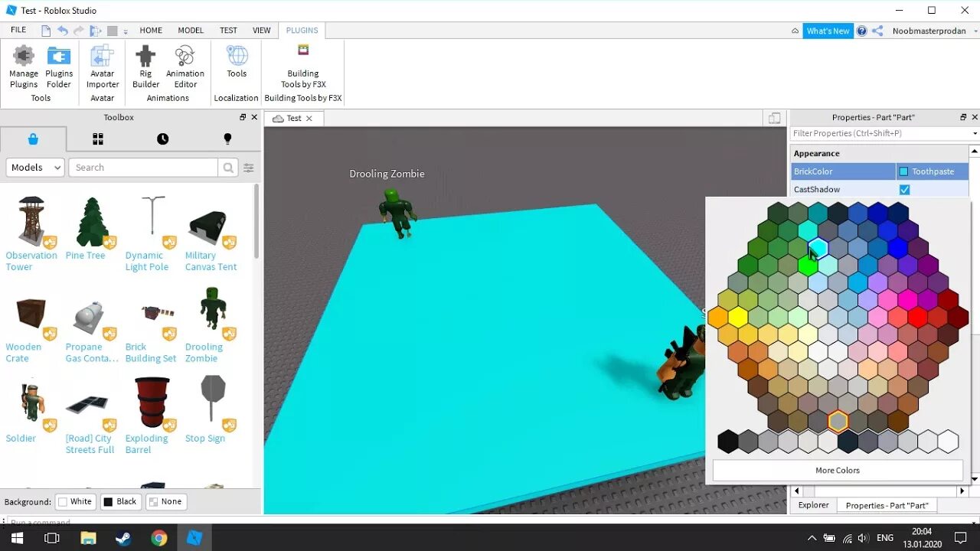Select the Properties - Part "Part" bottom tab

click(x=887, y=505)
